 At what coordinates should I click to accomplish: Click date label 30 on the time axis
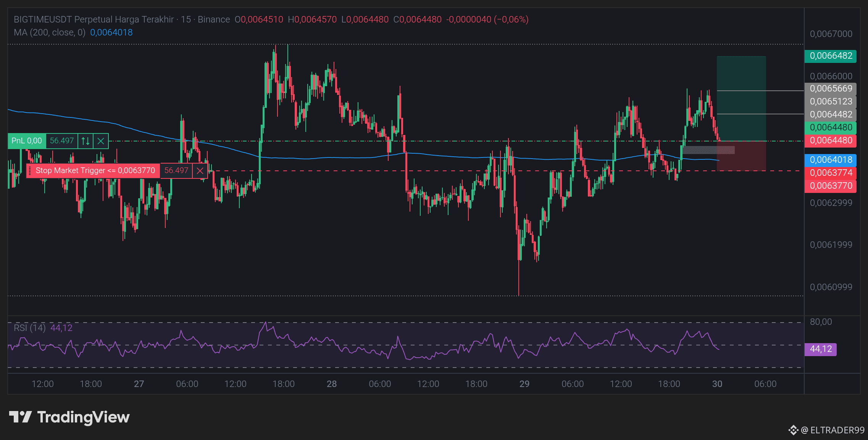click(x=717, y=384)
